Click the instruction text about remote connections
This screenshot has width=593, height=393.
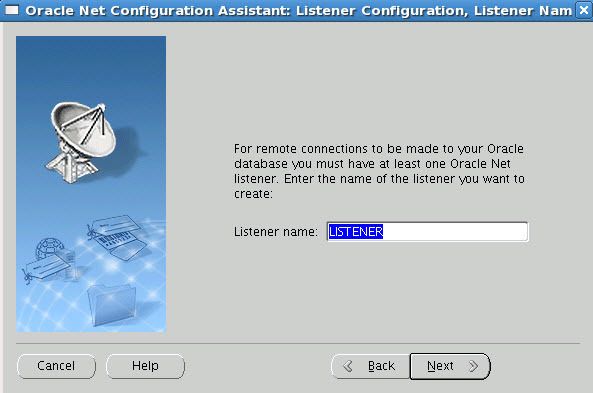[x=379, y=171]
